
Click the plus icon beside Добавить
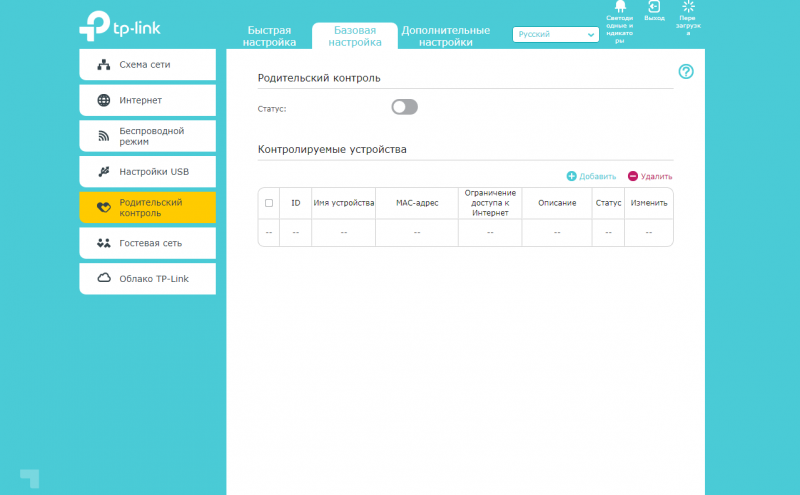(x=571, y=176)
